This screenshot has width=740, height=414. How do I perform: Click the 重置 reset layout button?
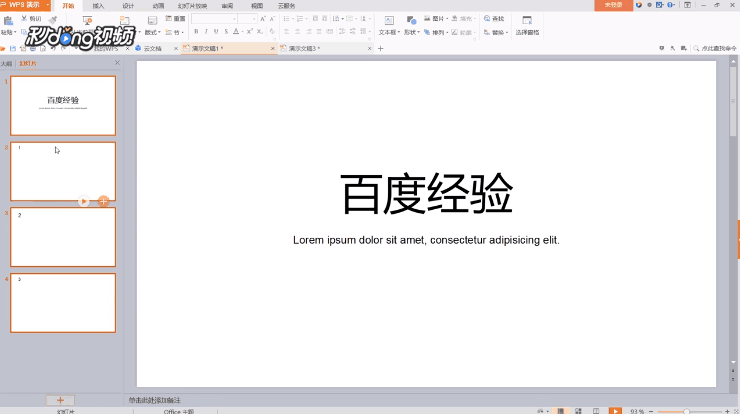click(176, 18)
